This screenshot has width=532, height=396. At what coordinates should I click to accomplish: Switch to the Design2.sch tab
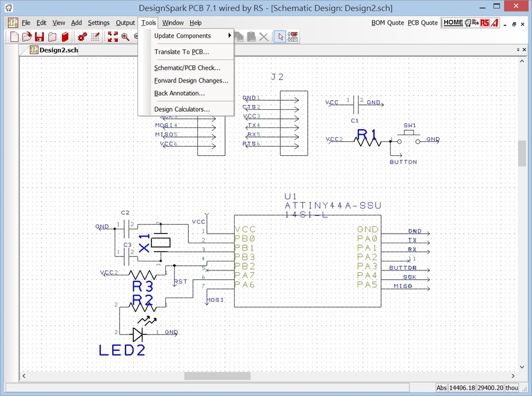tap(54, 50)
